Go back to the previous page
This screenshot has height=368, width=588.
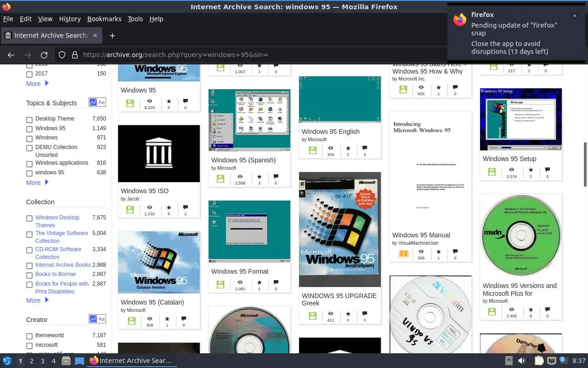coord(11,55)
